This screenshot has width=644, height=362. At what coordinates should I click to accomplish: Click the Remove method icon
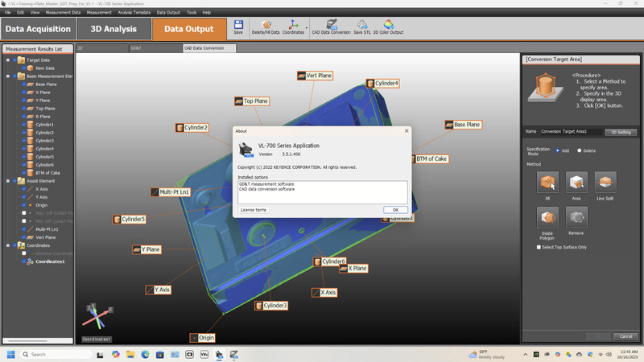coord(576,217)
